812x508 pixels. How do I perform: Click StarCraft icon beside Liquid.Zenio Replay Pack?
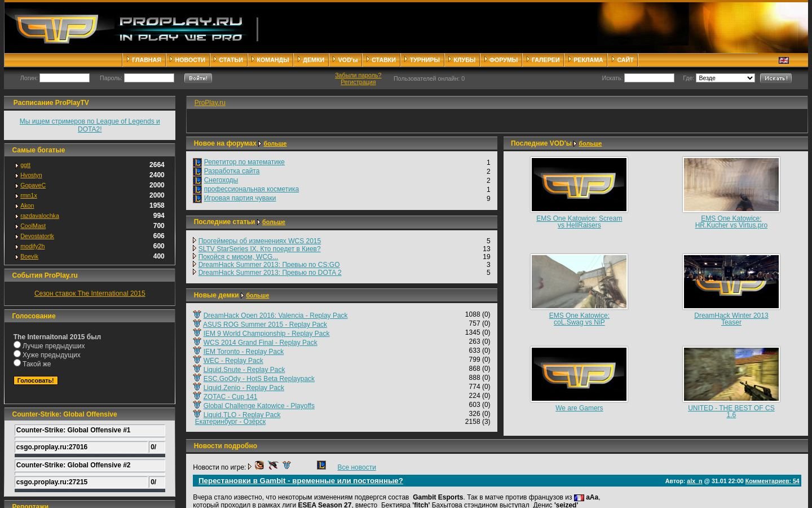click(x=197, y=387)
